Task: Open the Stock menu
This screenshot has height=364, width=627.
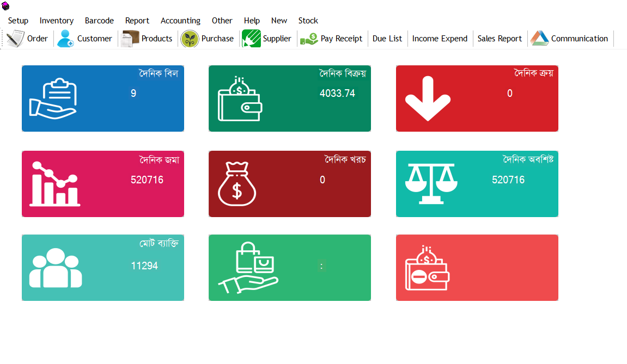Action: [x=308, y=21]
